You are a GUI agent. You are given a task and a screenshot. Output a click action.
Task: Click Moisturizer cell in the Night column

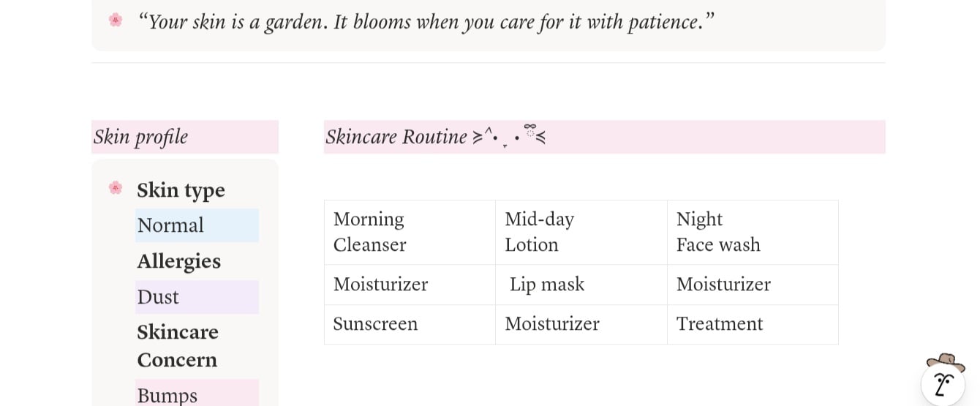752,285
